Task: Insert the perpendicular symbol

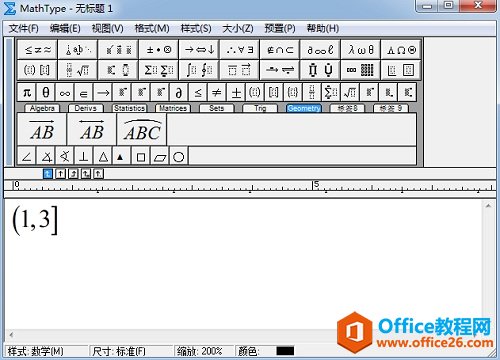Action: click(84, 156)
